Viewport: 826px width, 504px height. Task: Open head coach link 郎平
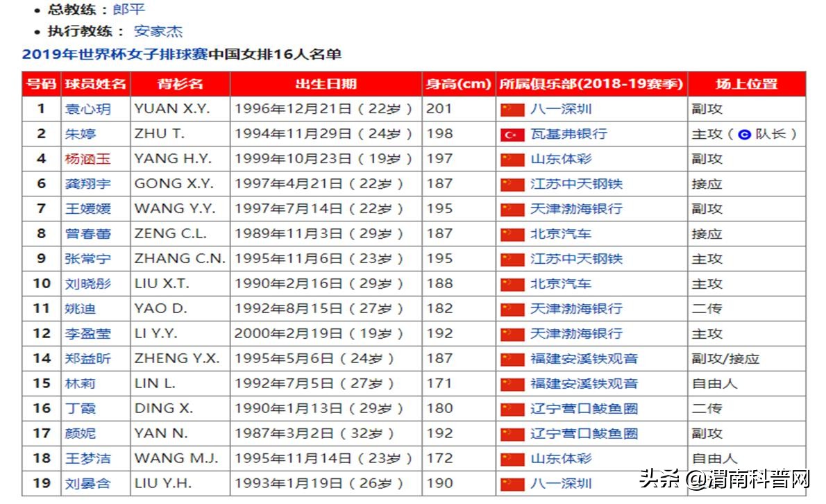[x=128, y=10]
